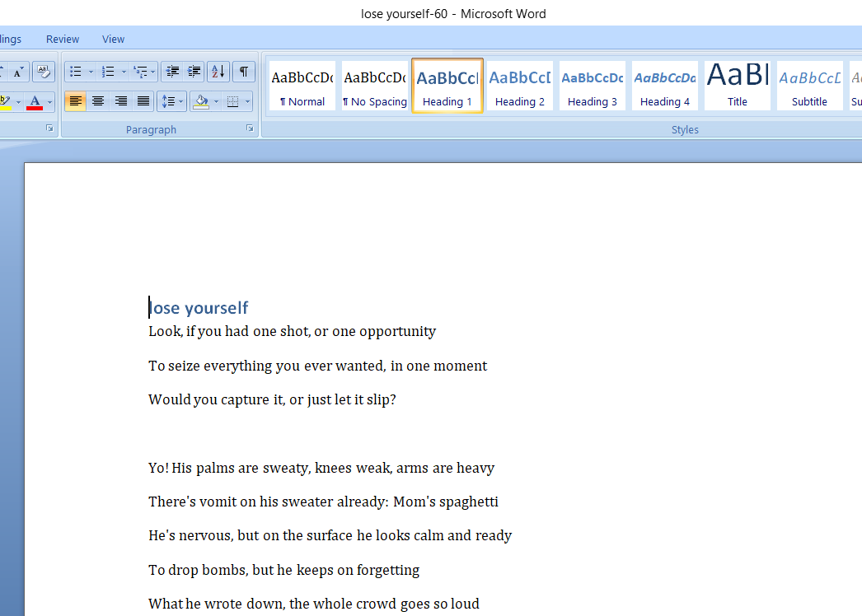Image resolution: width=862 pixels, height=616 pixels.
Task: Apply the Normal style
Action: pyautogui.click(x=302, y=86)
